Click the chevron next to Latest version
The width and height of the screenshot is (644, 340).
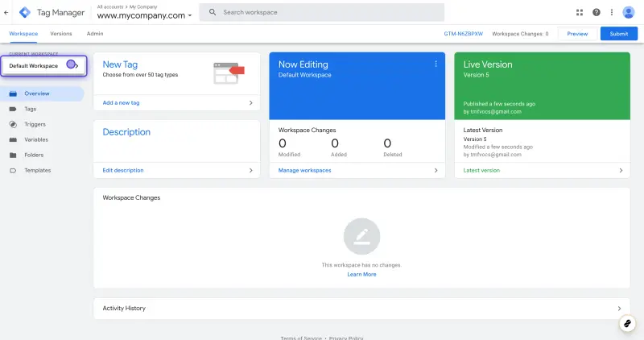point(621,170)
